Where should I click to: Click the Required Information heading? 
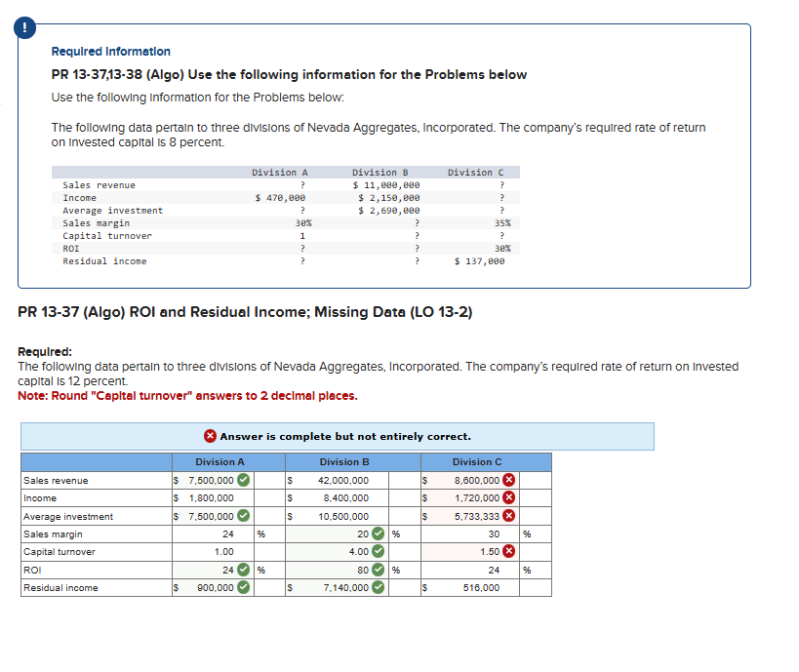[111, 52]
